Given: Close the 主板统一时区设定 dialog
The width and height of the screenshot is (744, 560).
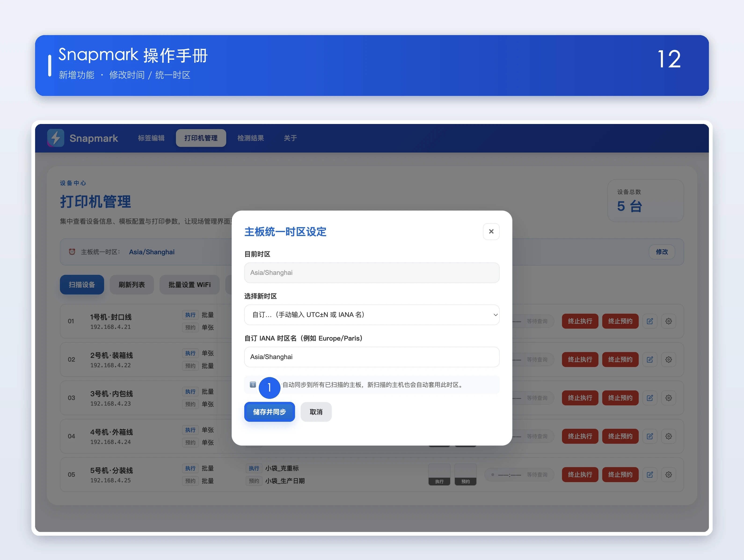Looking at the screenshot, I should (491, 231).
